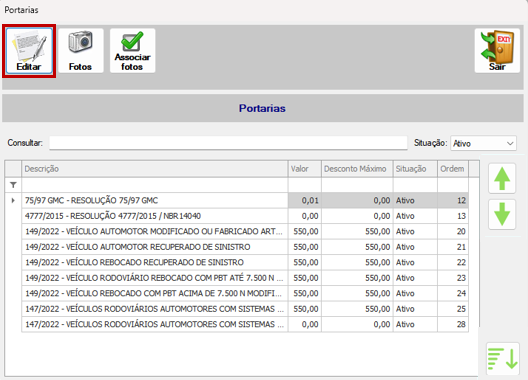Screen dimensions: 528x380
Task: Click Ordem cell 12
Action: 453,200
